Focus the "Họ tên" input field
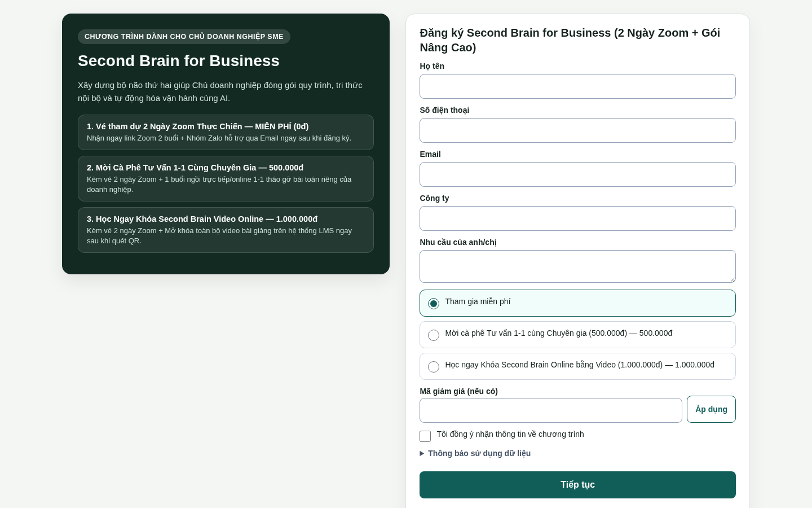 pos(577,86)
